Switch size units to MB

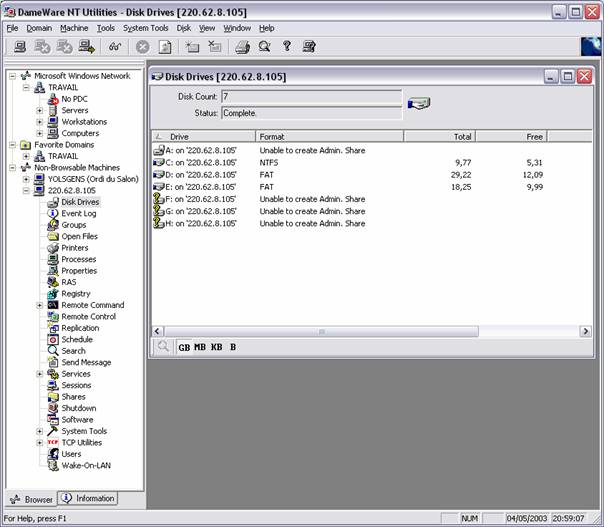(x=200, y=347)
